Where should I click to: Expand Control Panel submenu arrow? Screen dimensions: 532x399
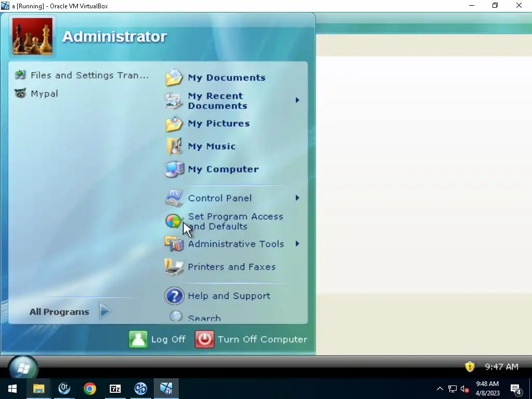[x=297, y=198]
